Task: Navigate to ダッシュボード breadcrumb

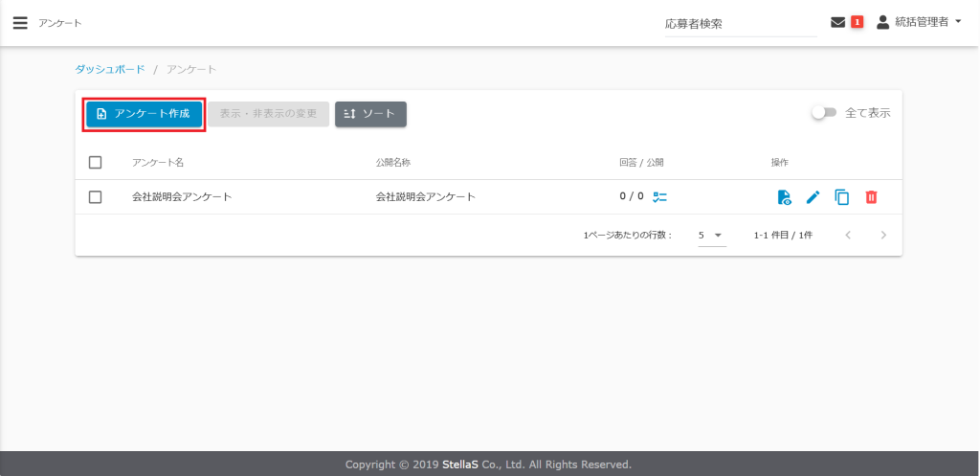Action: point(110,70)
